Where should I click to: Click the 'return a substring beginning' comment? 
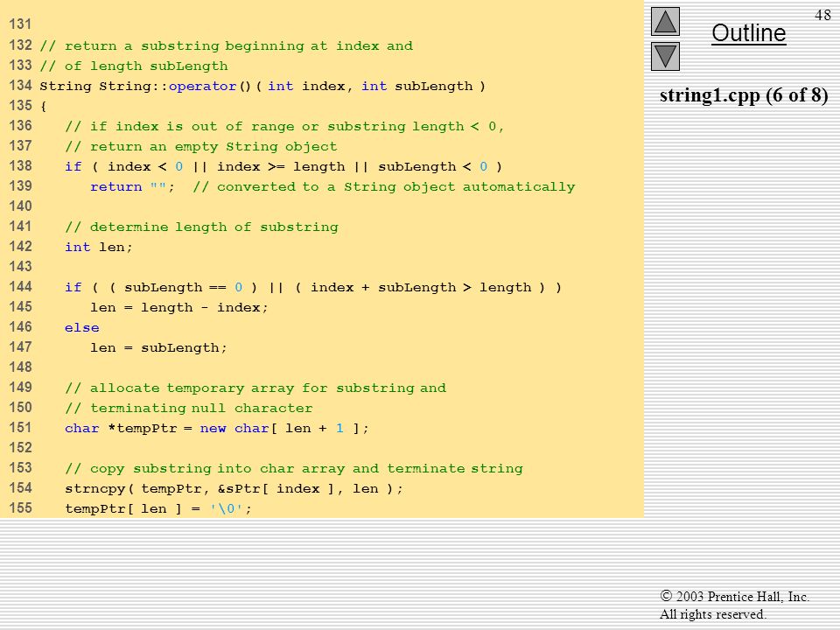[226, 46]
